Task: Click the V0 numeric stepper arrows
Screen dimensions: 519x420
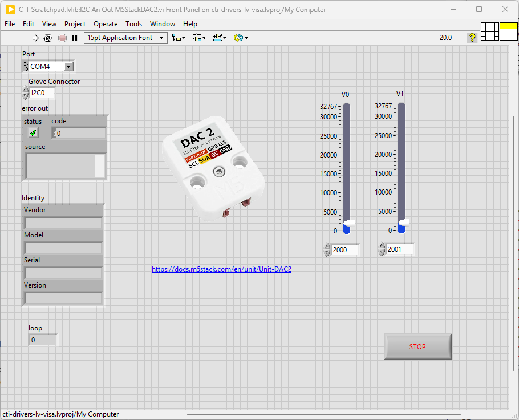Action: click(x=327, y=249)
